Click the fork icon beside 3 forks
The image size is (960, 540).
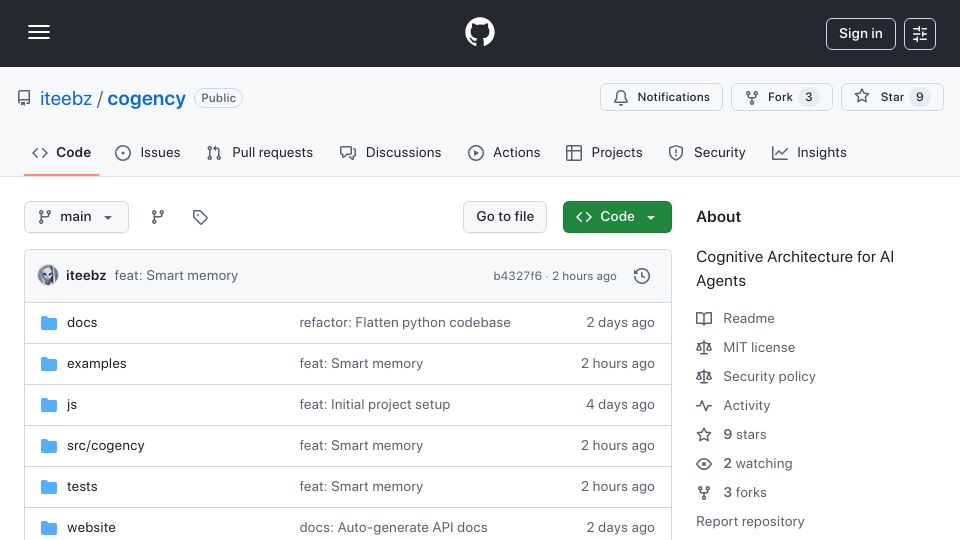click(x=704, y=493)
